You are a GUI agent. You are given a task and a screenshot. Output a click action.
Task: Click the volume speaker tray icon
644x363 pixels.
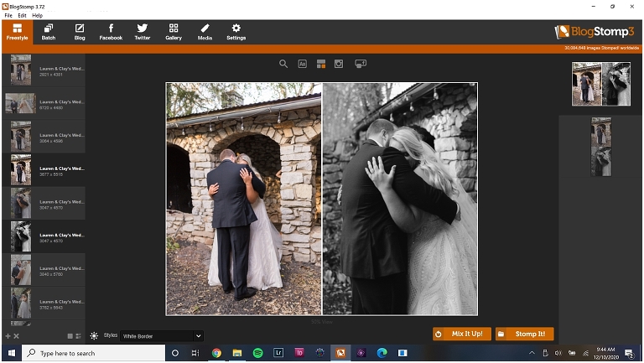pos(558,353)
